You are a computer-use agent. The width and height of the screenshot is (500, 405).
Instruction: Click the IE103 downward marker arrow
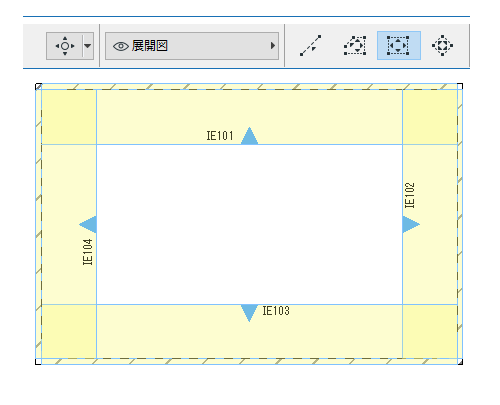pyautogui.click(x=249, y=313)
